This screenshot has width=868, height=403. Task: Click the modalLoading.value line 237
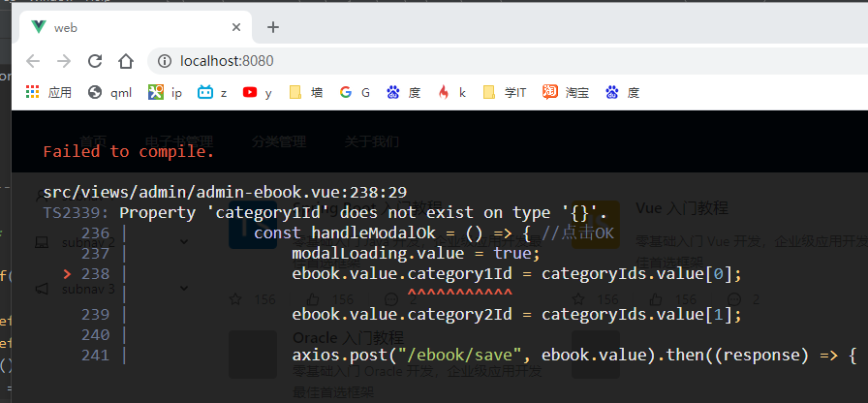coord(416,254)
